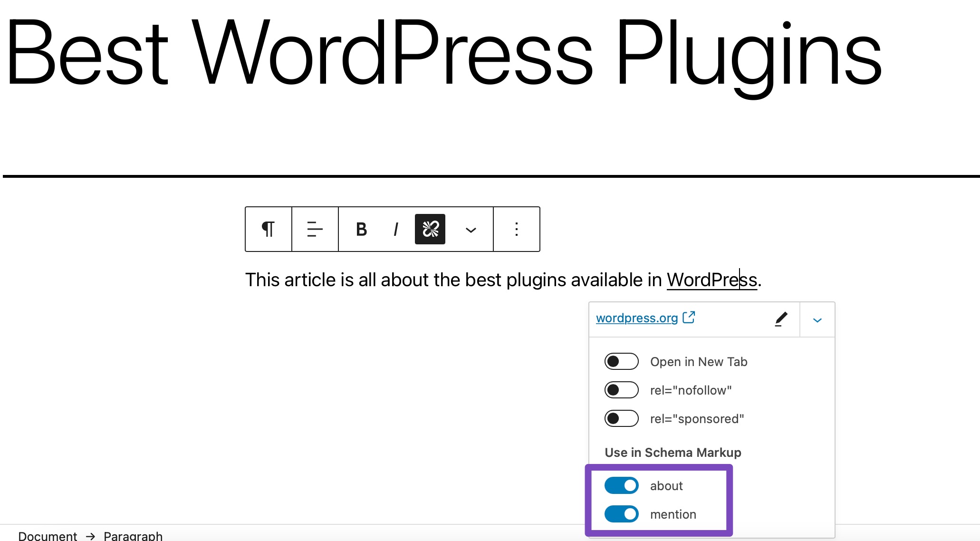
Task: Disable the about schema toggle
Action: pos(621,485)
